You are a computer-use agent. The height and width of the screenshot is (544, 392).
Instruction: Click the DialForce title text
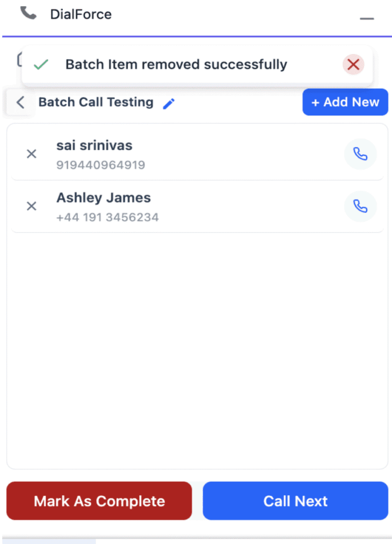(81, 14)
